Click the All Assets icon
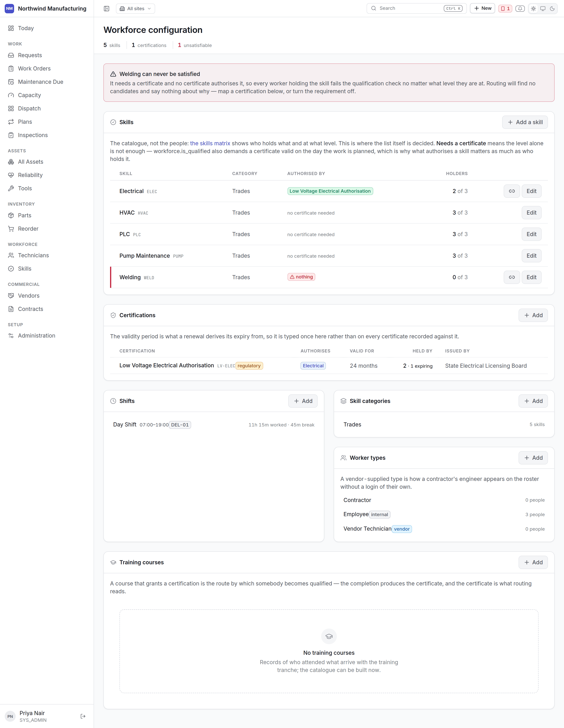 [11, 162]
